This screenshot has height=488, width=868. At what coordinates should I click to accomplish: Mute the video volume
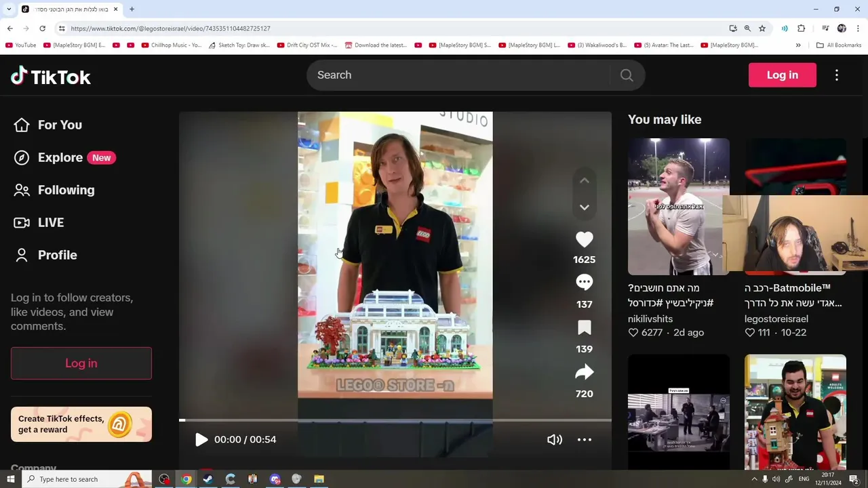click(x=555, y=439)
